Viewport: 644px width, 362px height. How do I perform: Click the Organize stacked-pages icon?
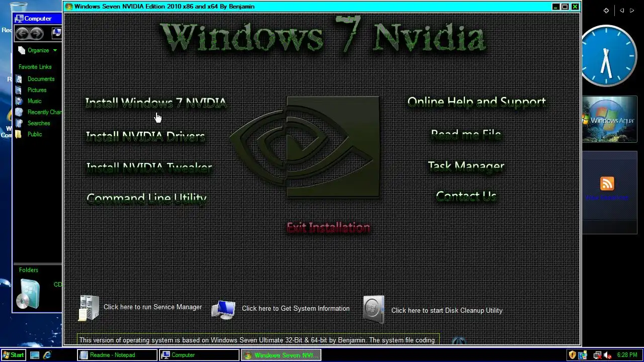[x=21, y=50]
